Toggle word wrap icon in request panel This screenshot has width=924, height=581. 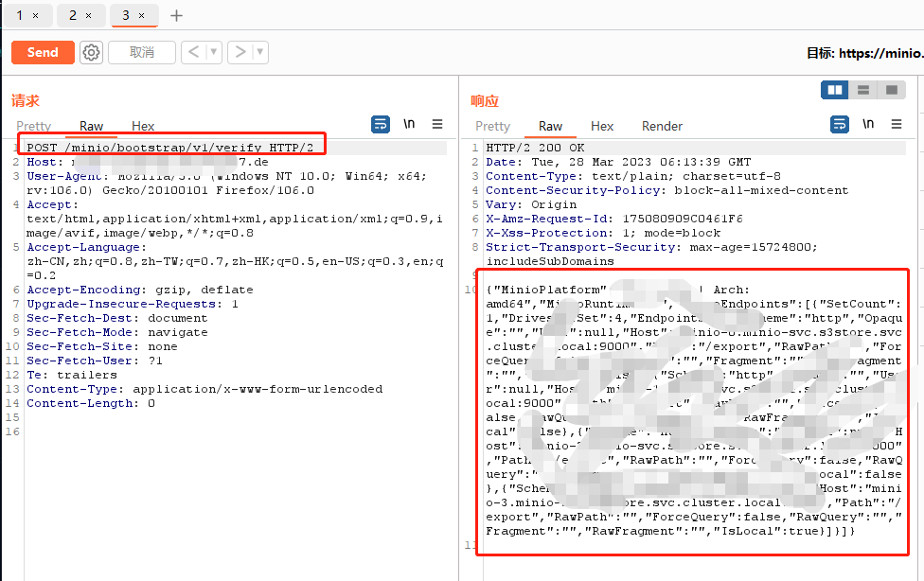[x=381, y=124]
